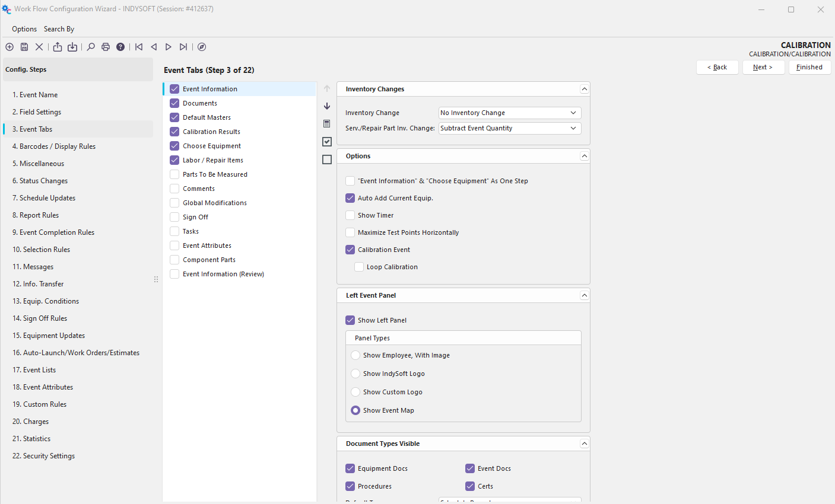This screenshot has width=835, height=504.
Task: Open help via question mark icon
Action: tap(120, 47)
